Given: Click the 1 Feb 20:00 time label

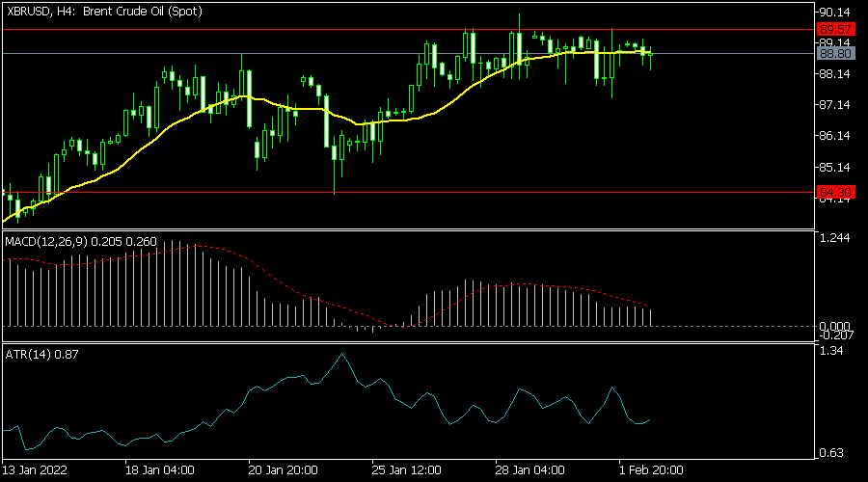Looking at the screenshot, I should (x=651, y=470).
